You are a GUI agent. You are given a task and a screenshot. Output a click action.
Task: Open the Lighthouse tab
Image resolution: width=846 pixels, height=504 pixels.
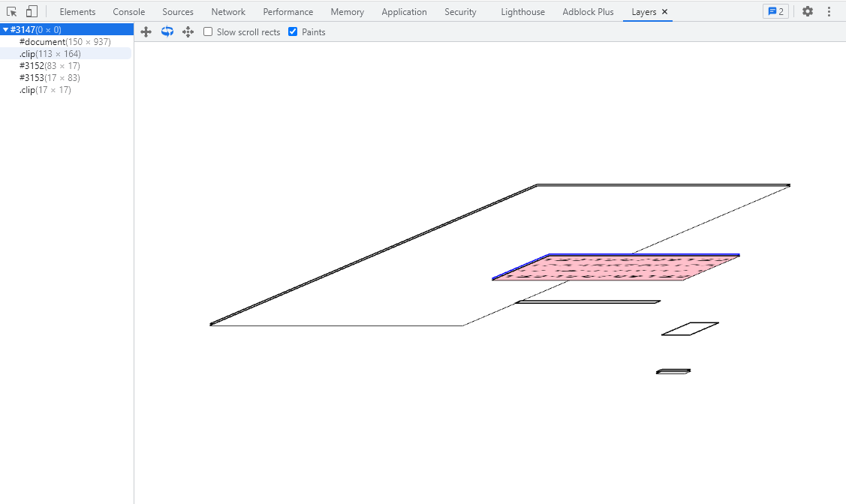tap(522, 12)
